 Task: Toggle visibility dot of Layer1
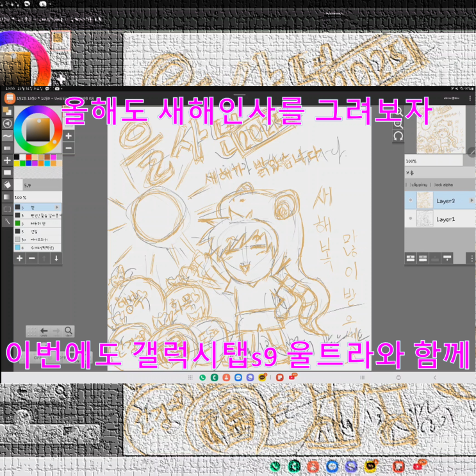[411, 218]
